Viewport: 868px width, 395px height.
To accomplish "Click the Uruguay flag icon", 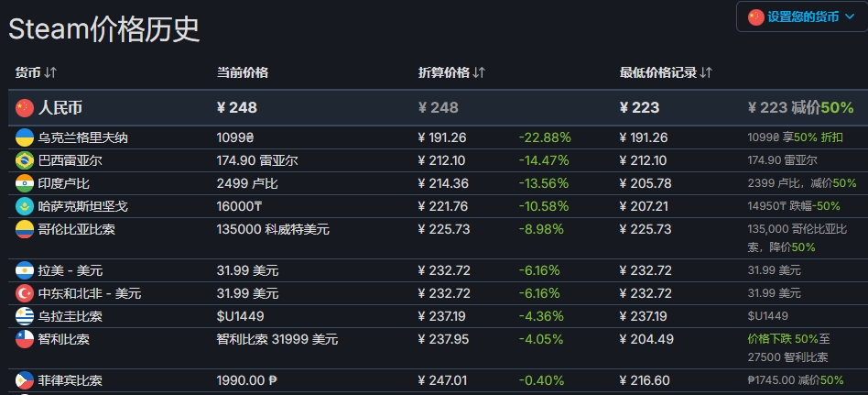I will (25, 316).
